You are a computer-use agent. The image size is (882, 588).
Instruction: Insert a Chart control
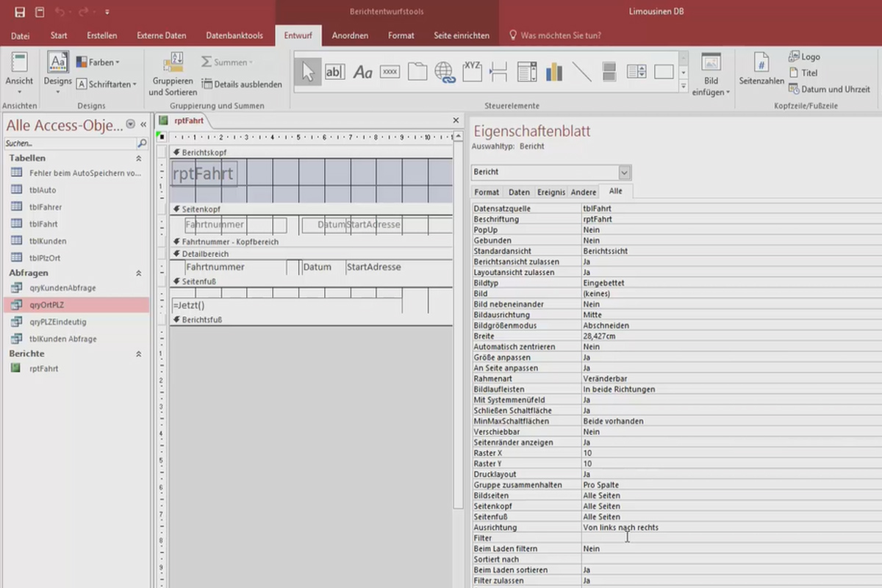(553, 71)
